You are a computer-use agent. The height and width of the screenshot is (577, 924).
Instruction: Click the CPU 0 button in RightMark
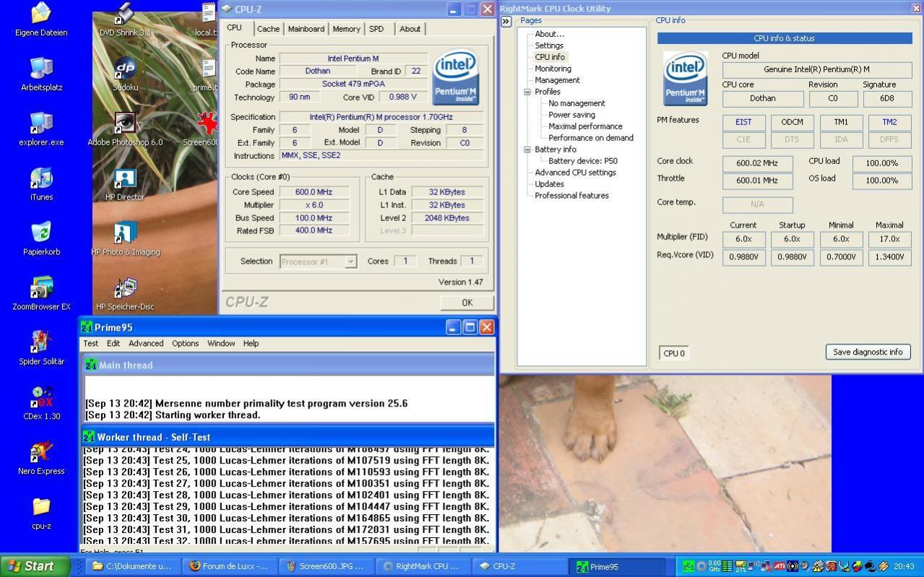[x=674, y=353]
